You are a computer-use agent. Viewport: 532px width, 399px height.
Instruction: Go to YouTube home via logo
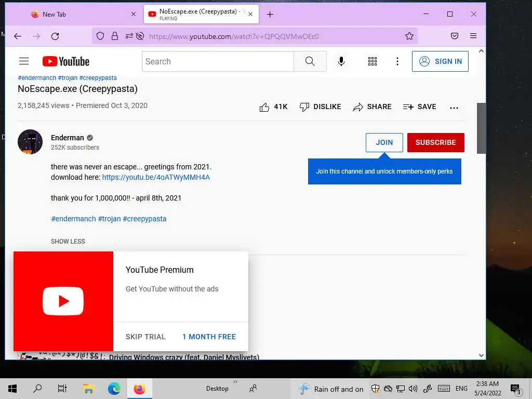pyautogui.click(x=66, y=61)
